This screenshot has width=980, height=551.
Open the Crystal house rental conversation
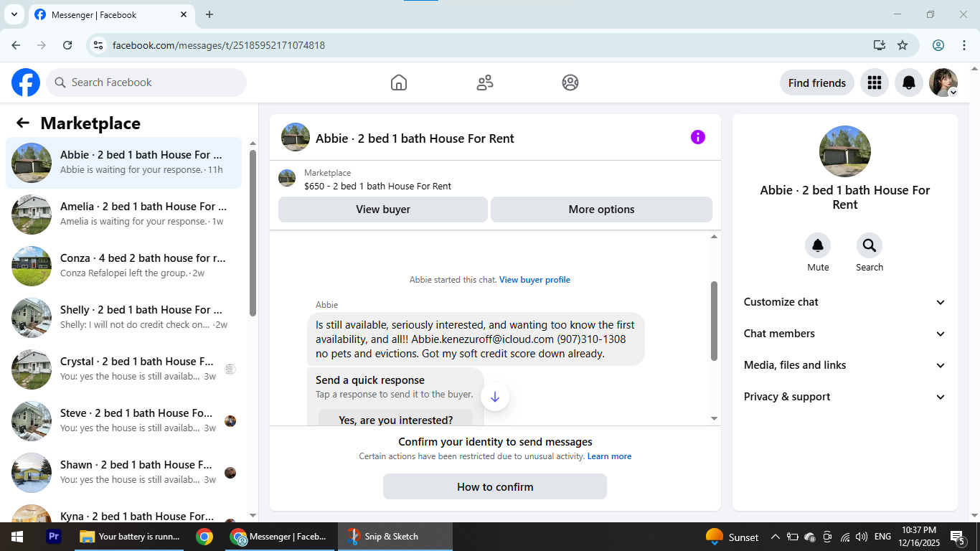point(123,369)
